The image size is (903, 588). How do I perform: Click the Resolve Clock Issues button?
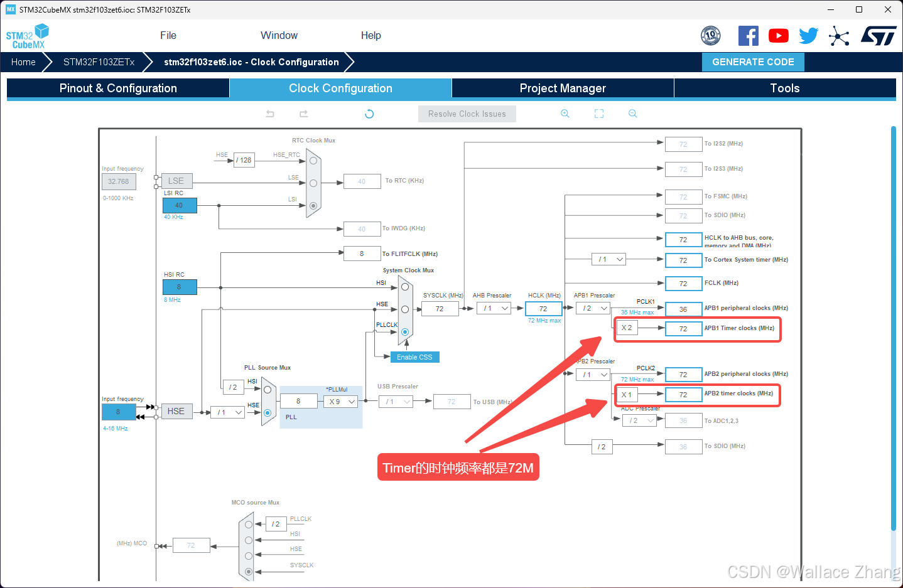[467, 114]
